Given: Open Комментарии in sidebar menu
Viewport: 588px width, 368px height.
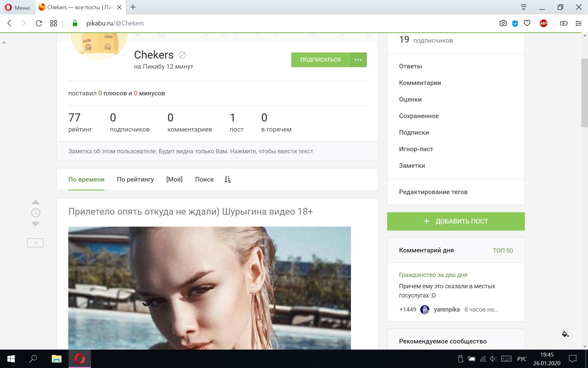Looking at the screenshot, I should click(420, 83).
